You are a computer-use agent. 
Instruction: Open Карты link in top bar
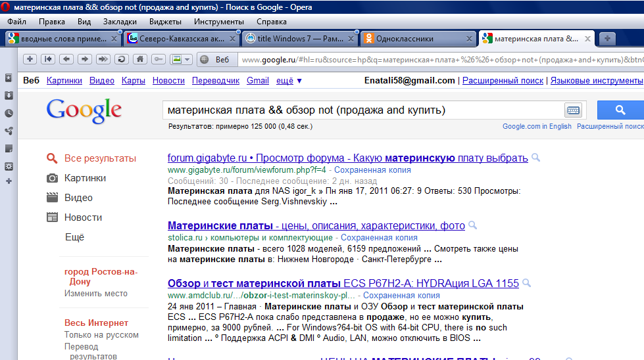point(134,80)
